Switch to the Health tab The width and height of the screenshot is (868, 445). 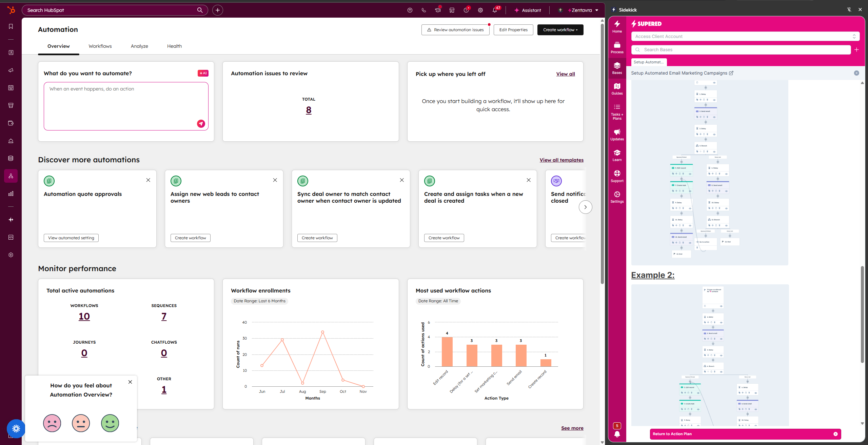174,46
